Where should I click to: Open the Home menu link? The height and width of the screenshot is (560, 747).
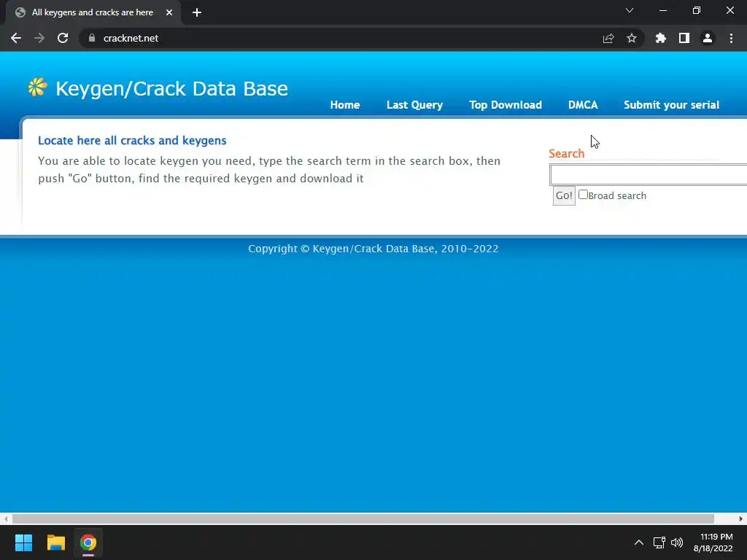345,105
